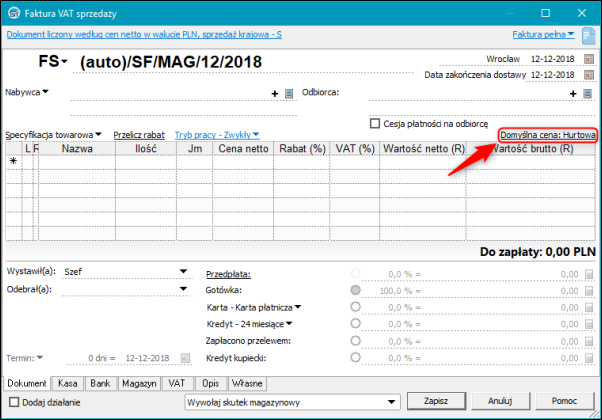Open Wystawił(a) Szef dropdown
The image size is (602, 420).
[184, 271]
